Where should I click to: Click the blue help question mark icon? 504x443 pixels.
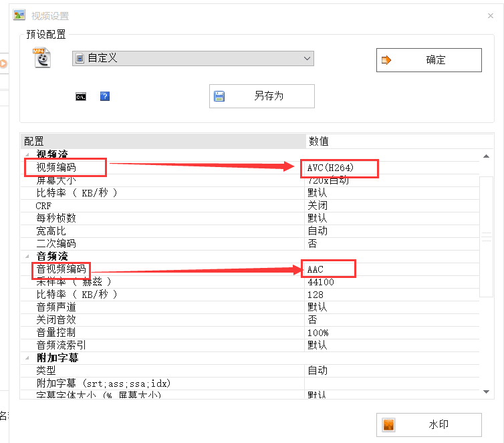pyautogui.click(x=104, y=96)
